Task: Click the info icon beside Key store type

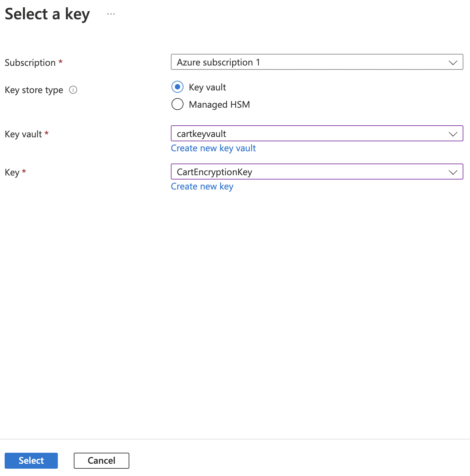Action: [x=73, y=90]
